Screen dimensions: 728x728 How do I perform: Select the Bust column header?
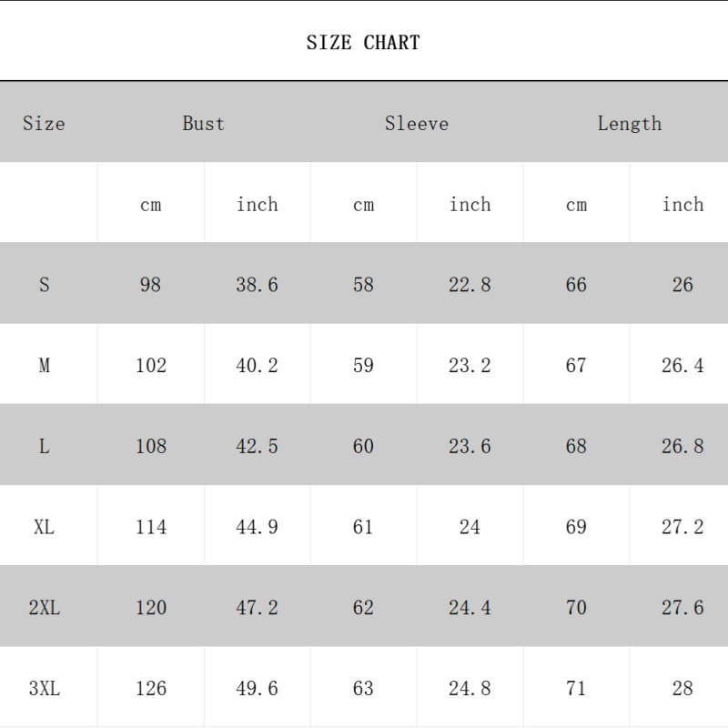[203, 124]
